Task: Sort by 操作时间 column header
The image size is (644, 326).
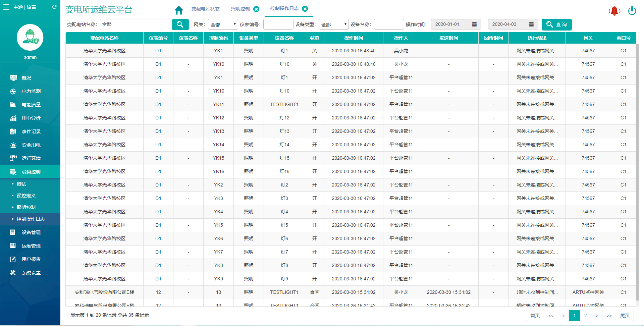Action: coord(354,38)
